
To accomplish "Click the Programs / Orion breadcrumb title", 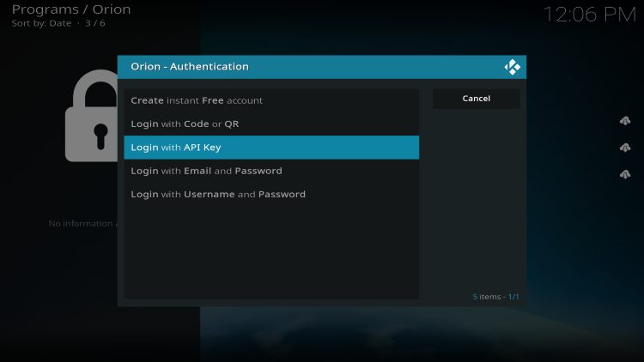I will (71, 9).
